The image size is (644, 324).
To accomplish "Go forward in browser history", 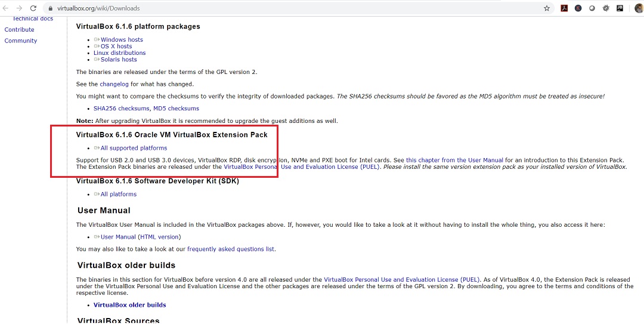I will pyautogui.click(x=19, y=8).
